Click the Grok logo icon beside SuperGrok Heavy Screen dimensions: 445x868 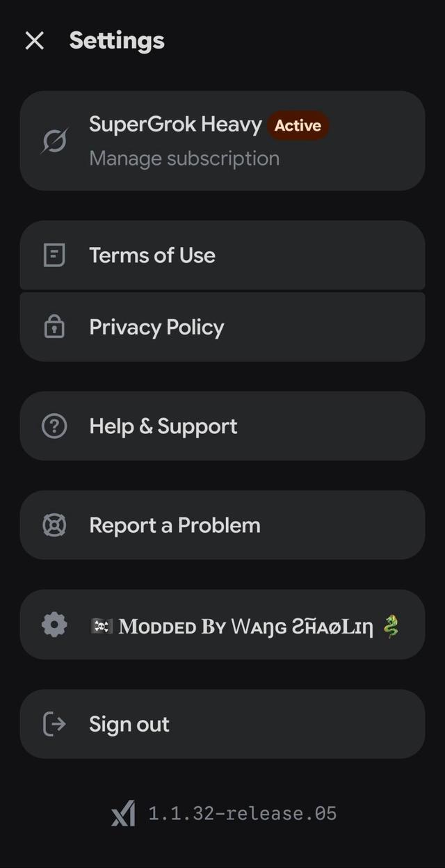coord(55,140)
